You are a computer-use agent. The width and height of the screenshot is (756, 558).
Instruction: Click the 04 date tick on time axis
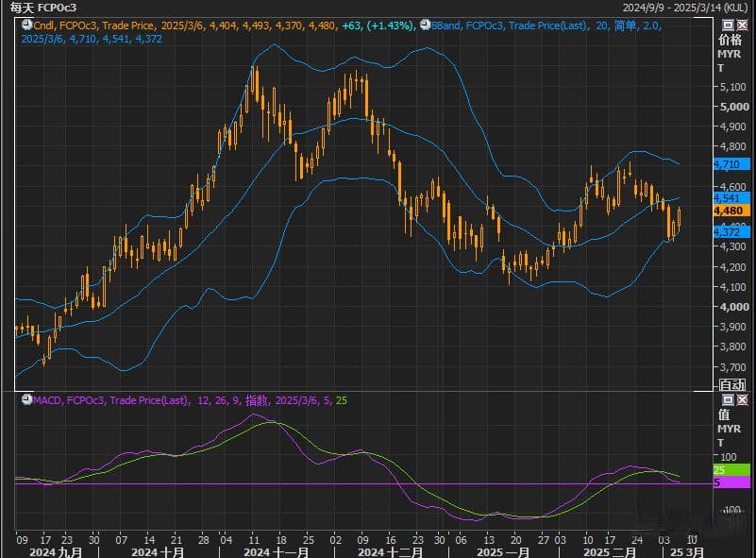click(227, 540)
